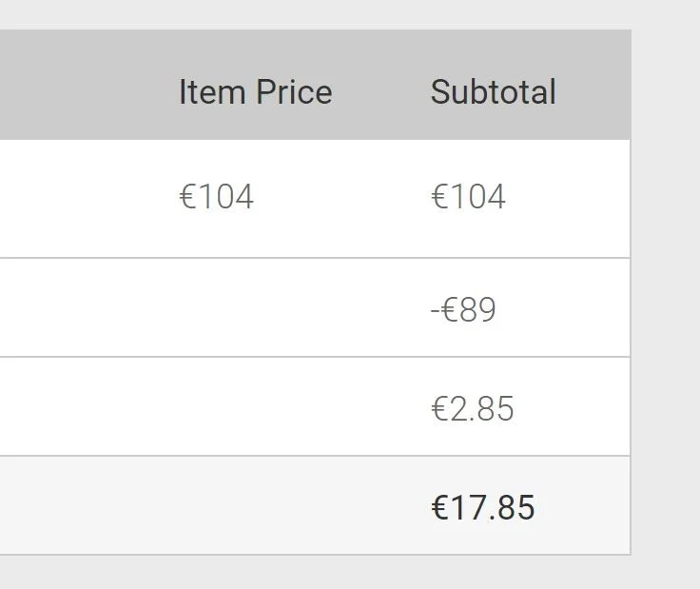The height and width of the screenshot is (589, 700).
Task: Click white space right of €2.85
Action: (573, 407)
